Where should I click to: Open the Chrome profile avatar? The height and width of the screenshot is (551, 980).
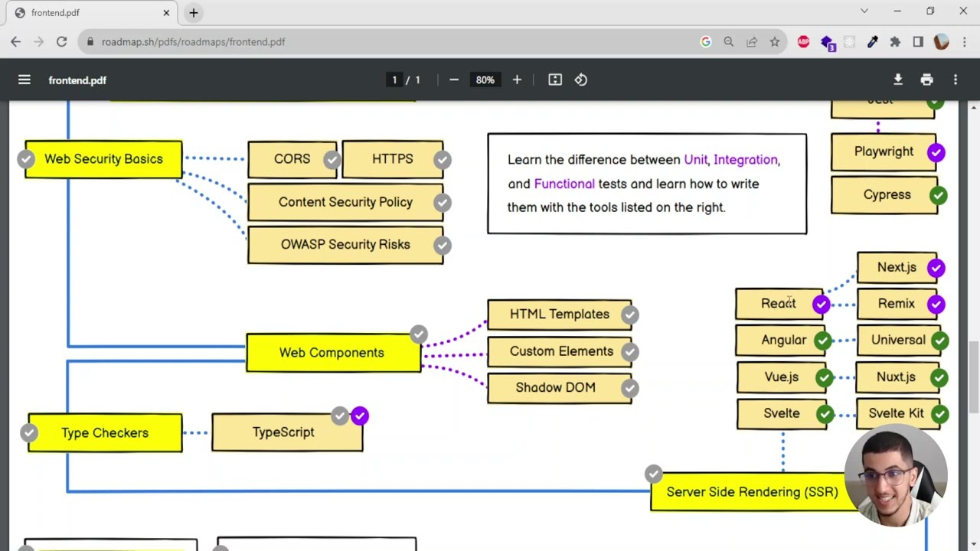click(x=941, y=42)
